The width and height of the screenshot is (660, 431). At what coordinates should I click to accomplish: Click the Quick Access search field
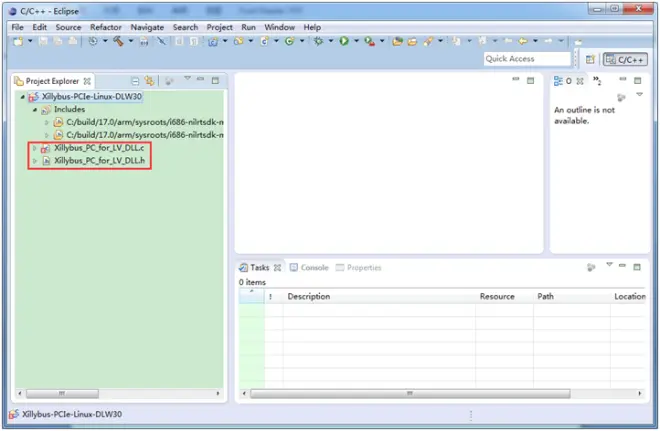[527, 59]
